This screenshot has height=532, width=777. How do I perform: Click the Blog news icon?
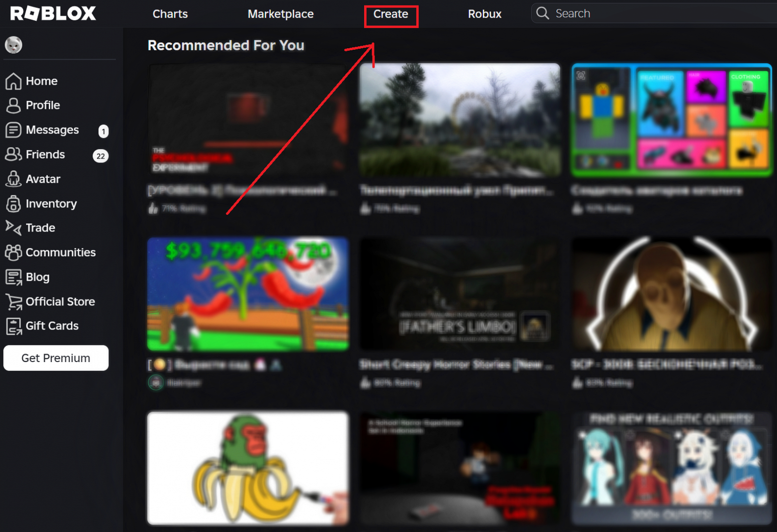tap(13, 277)
